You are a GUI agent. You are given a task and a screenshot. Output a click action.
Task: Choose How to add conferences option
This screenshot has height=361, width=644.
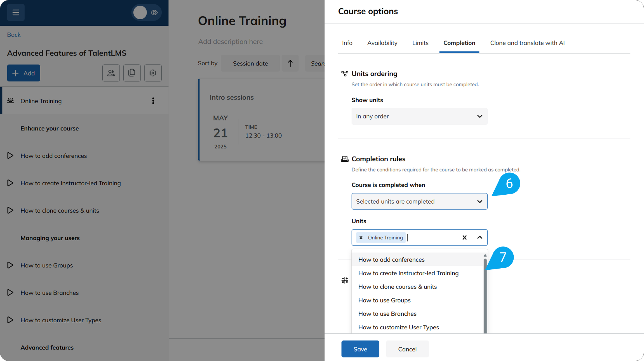pos(417,260)
